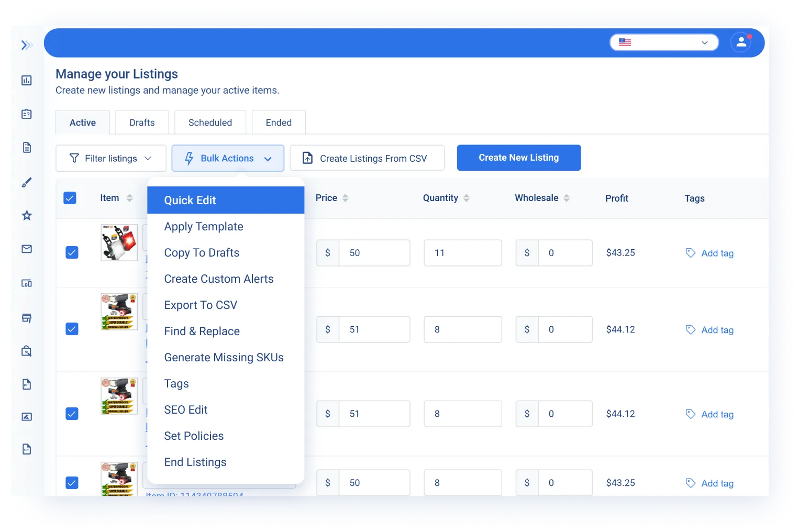
Task: Open the bar chart dashboard icon in sidebar
Action: (27, 80)
